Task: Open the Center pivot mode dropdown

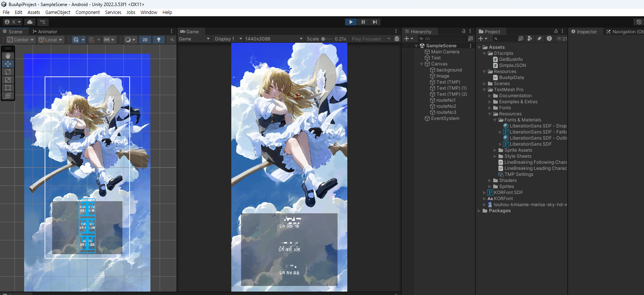Action: [x=21, y=40]
